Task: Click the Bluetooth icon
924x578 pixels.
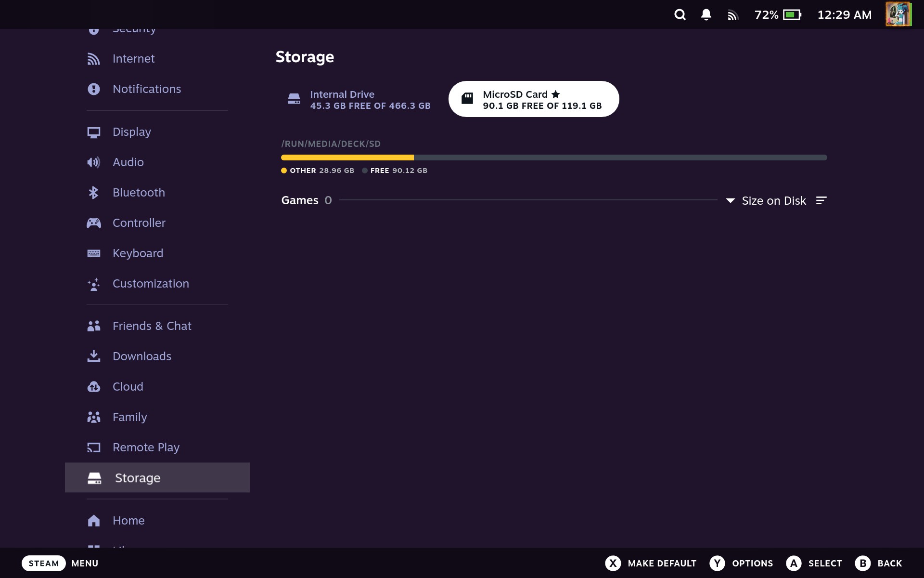Action: (x=94, y=193)
